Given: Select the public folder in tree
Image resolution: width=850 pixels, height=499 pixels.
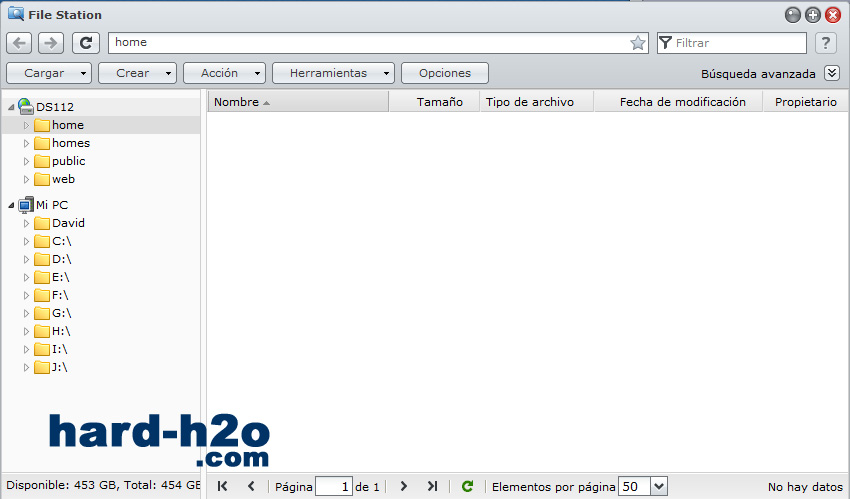Looking at the screenshot, I should [68, 161].
